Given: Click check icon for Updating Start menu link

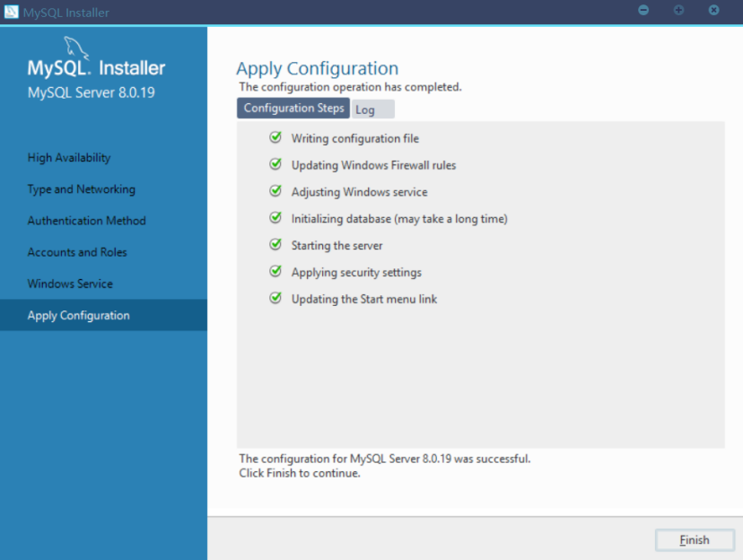Looking at the screenshot, I should click(275, 298).
